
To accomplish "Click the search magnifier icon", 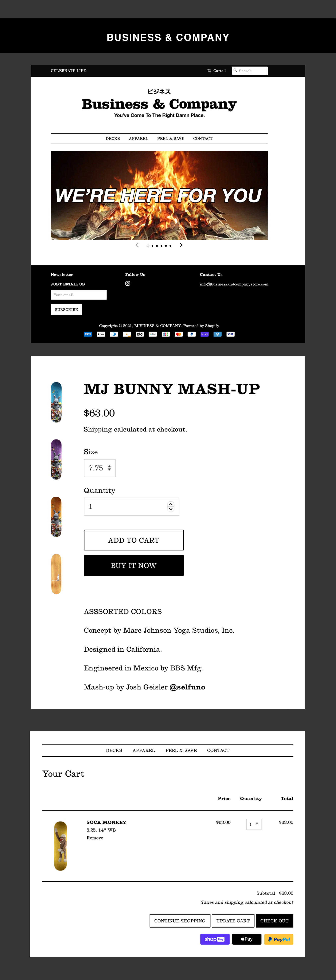I will coord(235,70).
